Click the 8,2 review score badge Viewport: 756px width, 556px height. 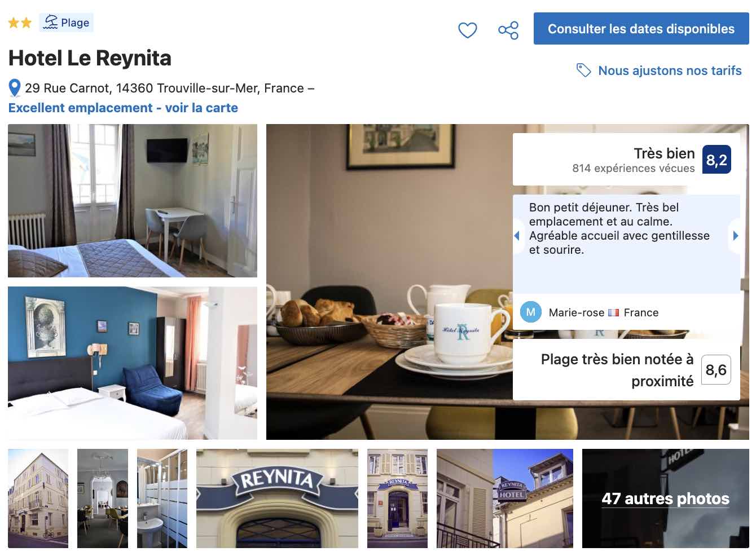pyautogui.click(x=717, y=160)
